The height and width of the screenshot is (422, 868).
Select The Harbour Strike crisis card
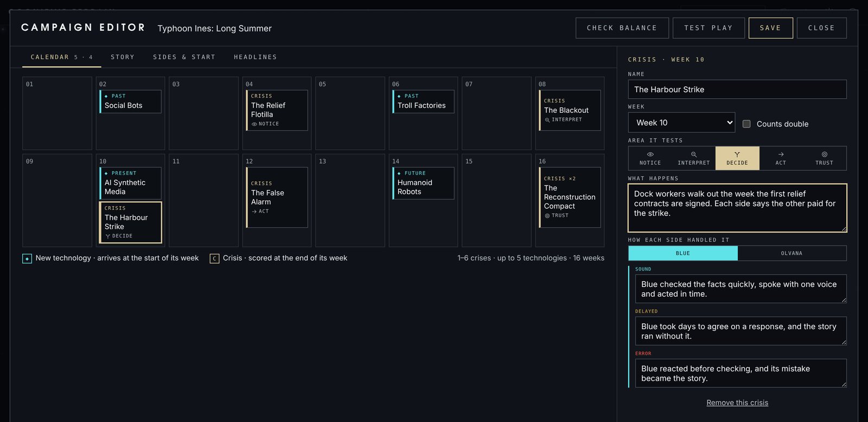tap(130, 222)
